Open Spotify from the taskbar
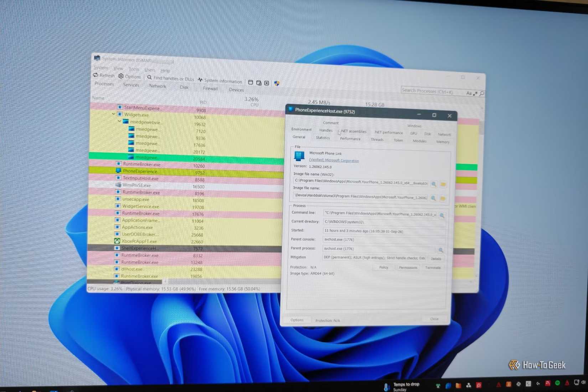The width and height of the screenshot is (588, 392). pyautogui.click(x=557, y=383)
